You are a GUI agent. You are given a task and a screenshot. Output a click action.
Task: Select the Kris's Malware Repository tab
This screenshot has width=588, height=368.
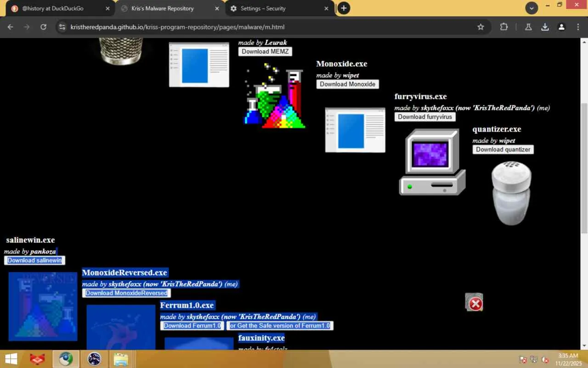tap(170, 8)
